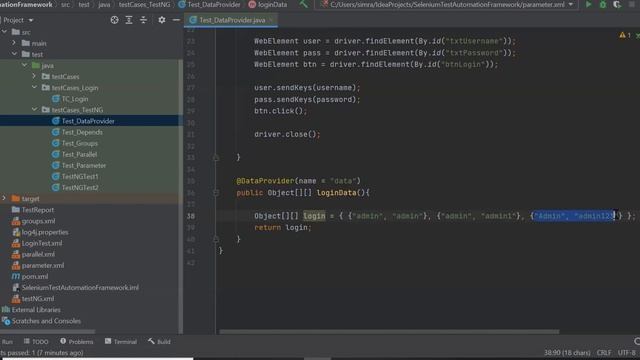Build project hammer icon
The height and width of the screenshot is (360, 640).
[x=303, y=4]
